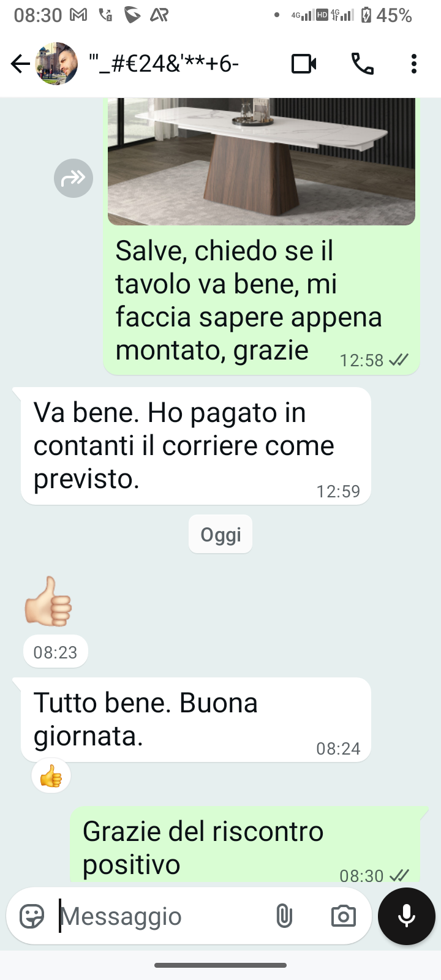Open the camera from message bar
This screenshot has width=441, height=980.
tap(344, 916)
